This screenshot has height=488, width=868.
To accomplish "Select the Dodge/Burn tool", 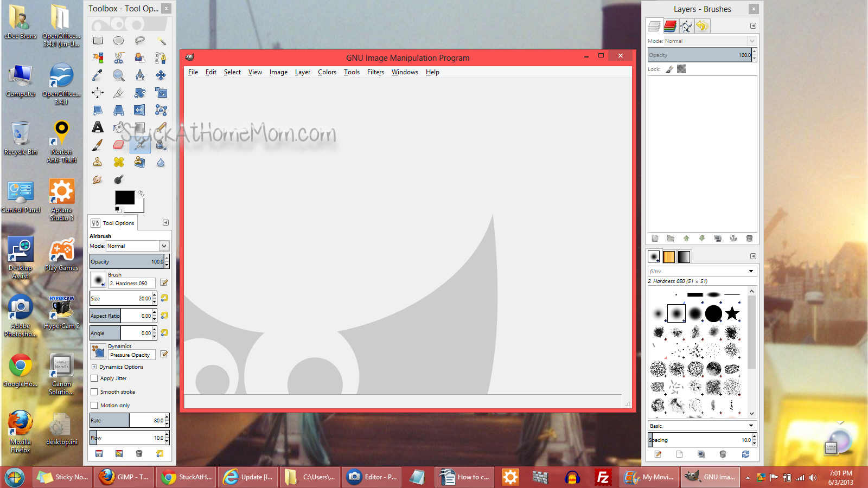I will tap(119, 179).
